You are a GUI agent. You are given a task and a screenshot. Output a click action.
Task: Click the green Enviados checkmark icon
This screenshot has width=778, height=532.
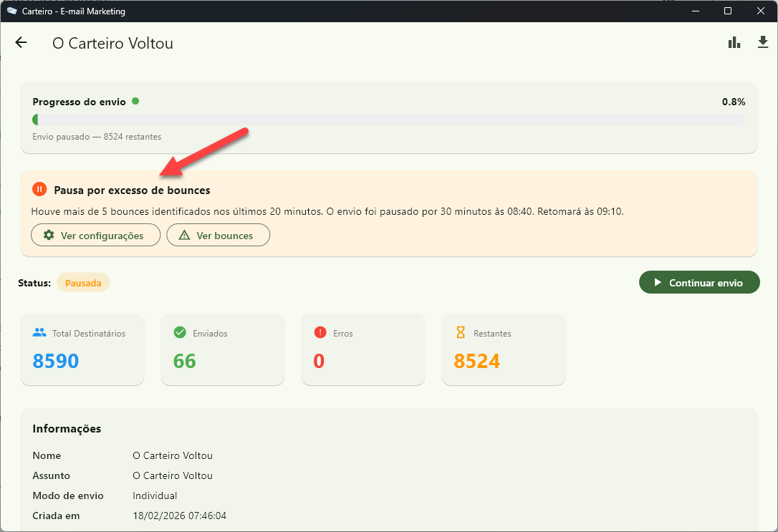point(180,333)
